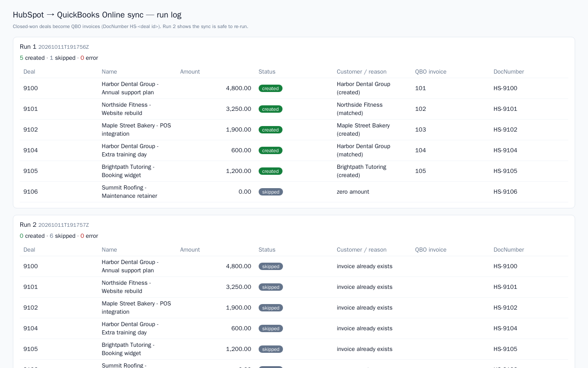Click 'Brightpath Tutoring (created)' customer cell
The height and width of the screenshot is (368, 588).
pyautogui.click(x=362, y=171)
